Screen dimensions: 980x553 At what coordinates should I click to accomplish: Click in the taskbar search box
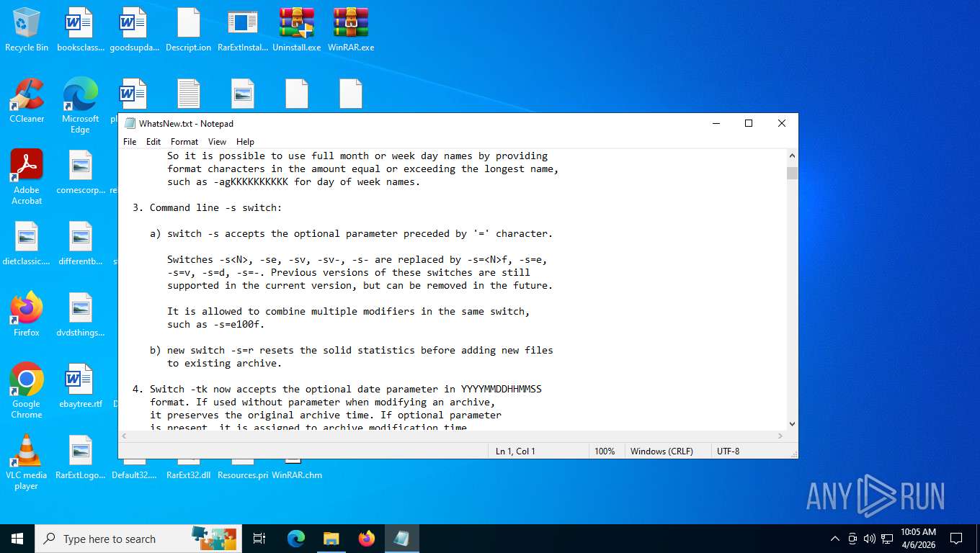point(138,539)
